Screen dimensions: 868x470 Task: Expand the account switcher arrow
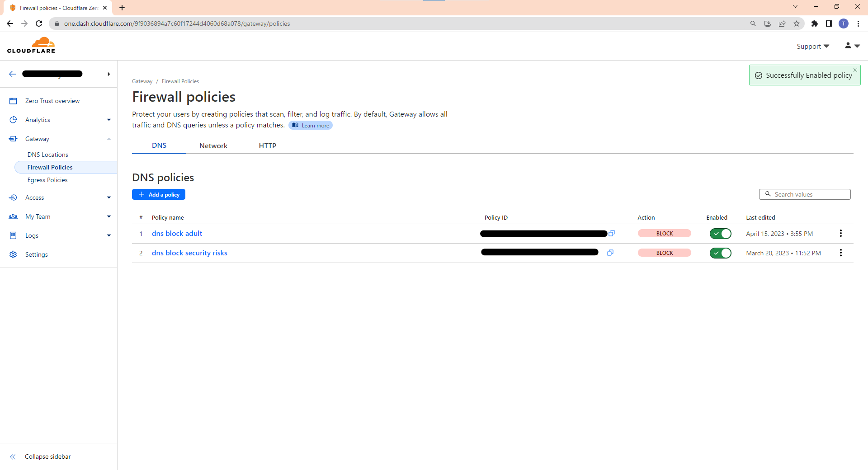[108, 74]
